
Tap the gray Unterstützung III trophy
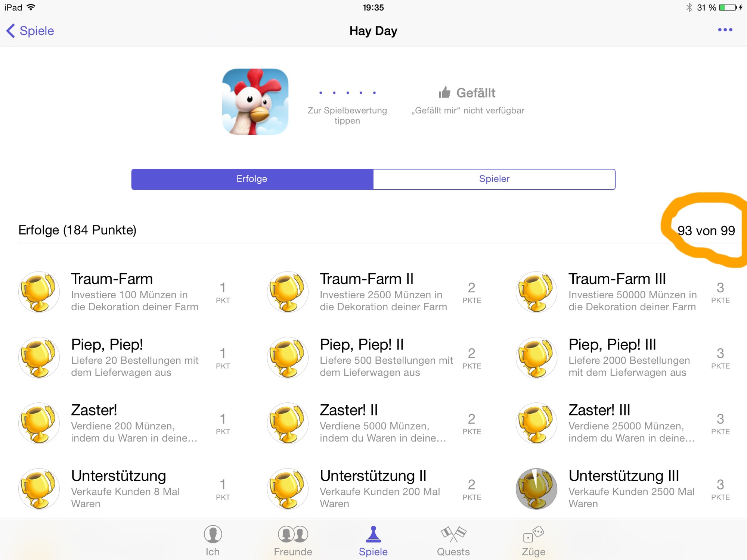pyautogui.click(x=536, y=489)
